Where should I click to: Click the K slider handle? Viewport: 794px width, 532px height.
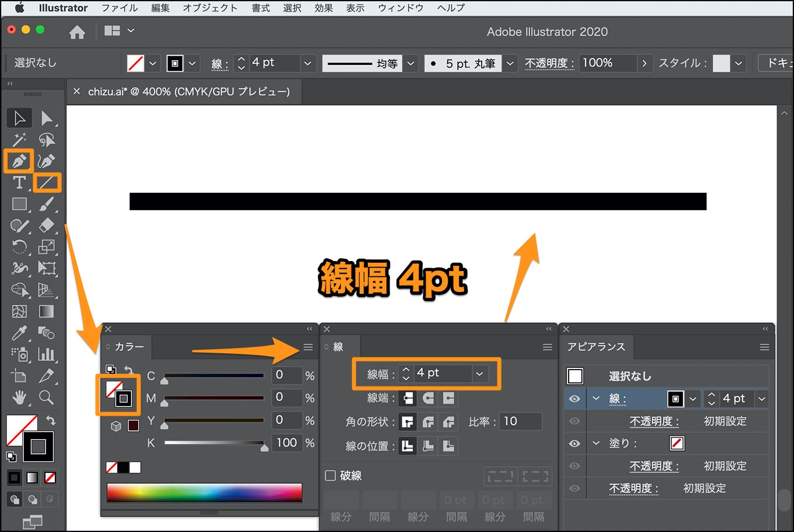264,448
